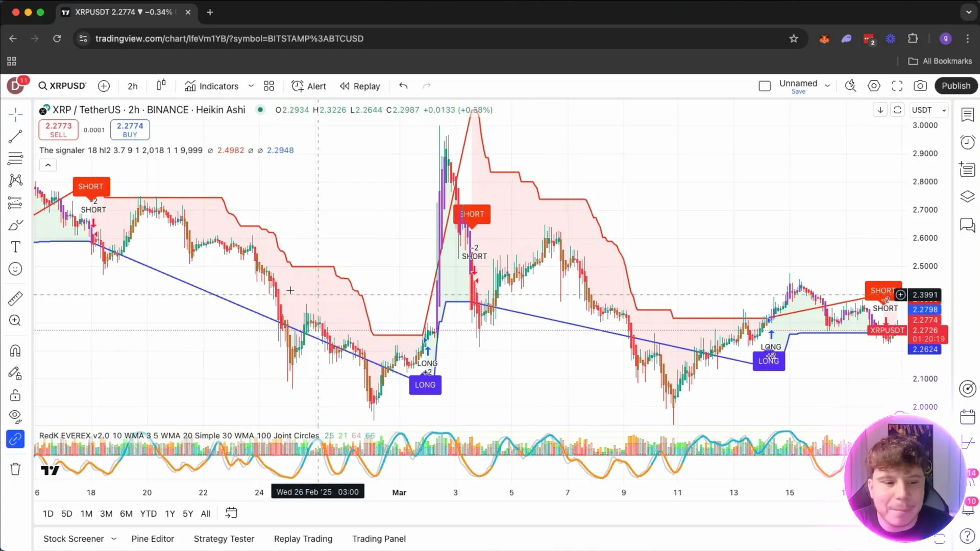Reload the TradingView page

pos(57,38)
